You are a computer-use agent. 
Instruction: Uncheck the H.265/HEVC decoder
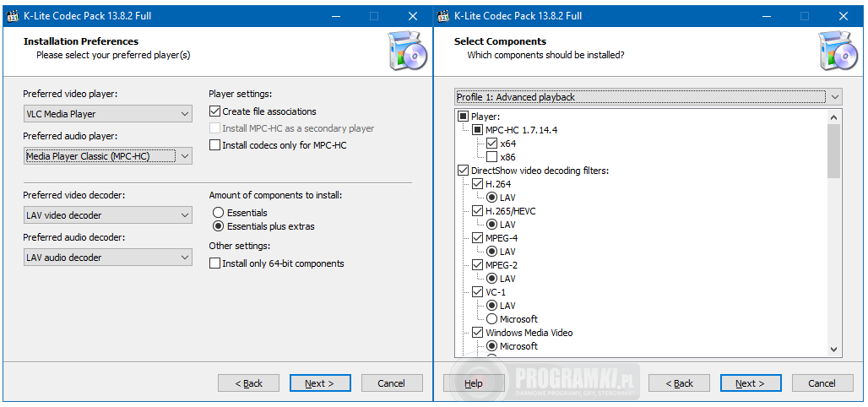pyautogui.click(x=477, y=211)
